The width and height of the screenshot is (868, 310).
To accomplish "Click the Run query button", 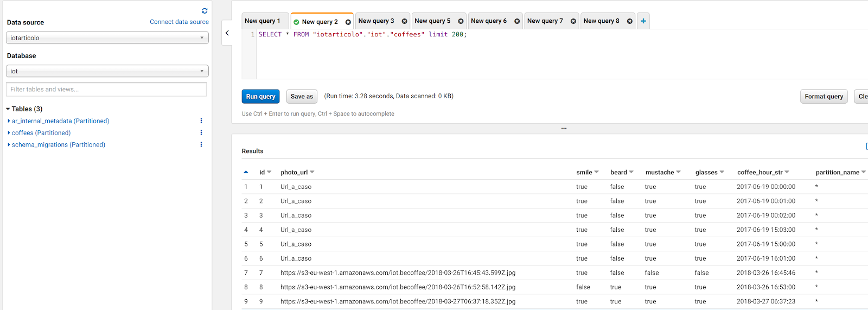I will 260,96.
